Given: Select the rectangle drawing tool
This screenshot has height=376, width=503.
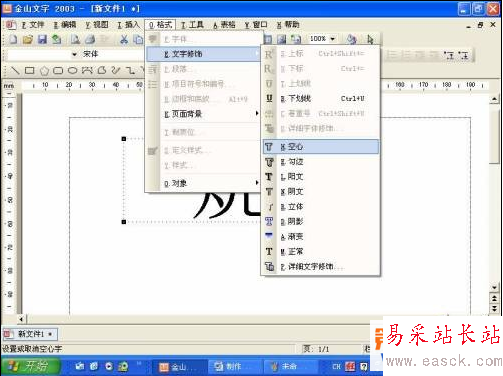Looking at the screenshot, I should (30, 70).
